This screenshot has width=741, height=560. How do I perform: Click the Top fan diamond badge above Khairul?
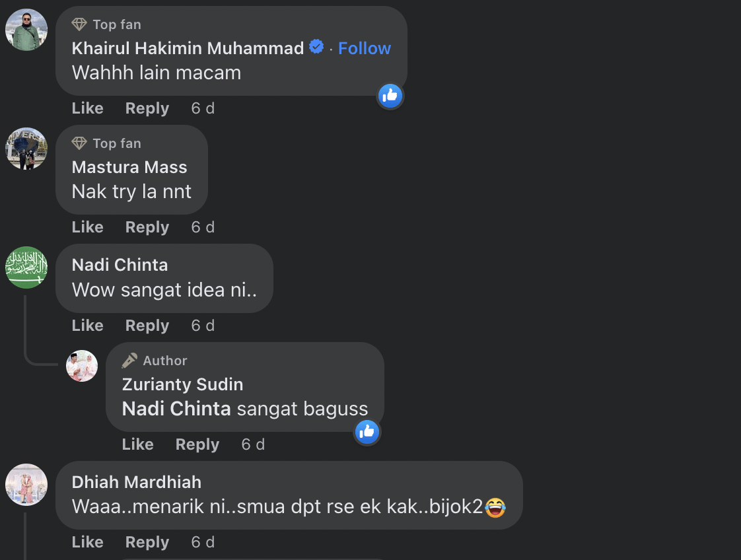[79, 24]
